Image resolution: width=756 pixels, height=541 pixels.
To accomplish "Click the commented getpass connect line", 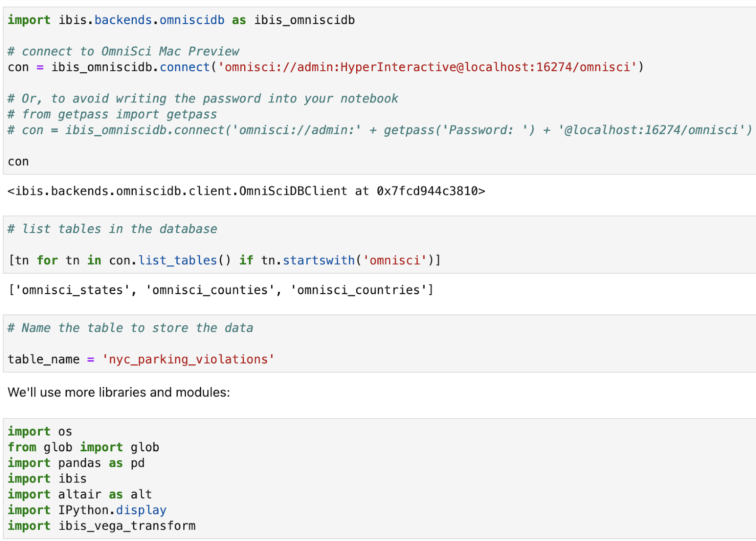I will click(x=380, y=130).
